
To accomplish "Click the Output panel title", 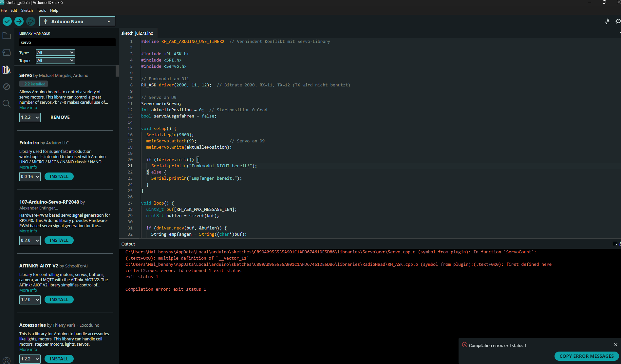I will (128, 244).
